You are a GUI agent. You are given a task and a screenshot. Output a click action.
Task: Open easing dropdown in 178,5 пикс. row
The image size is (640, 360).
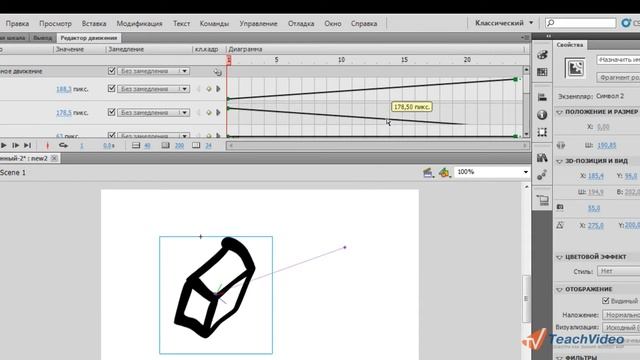pos(153,113)
